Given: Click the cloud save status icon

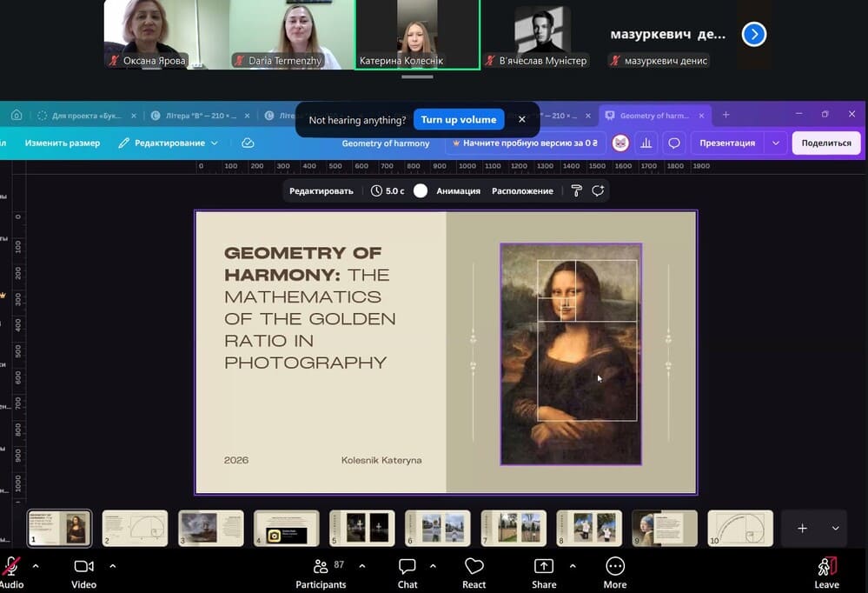Looking at the screenshot, I should point(248,143).
